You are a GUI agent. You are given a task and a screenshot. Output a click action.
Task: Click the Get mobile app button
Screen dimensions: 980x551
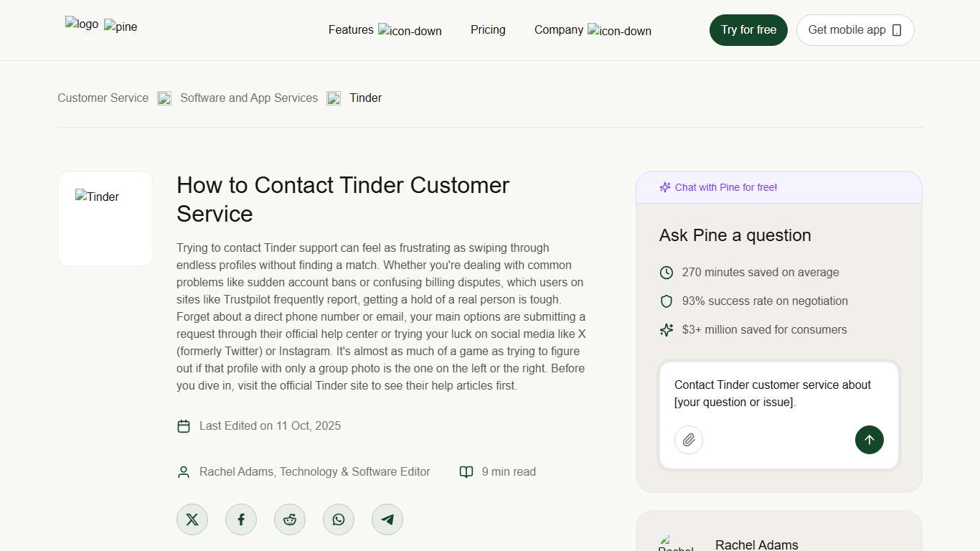pyautogui.click(x=854, y=29)
